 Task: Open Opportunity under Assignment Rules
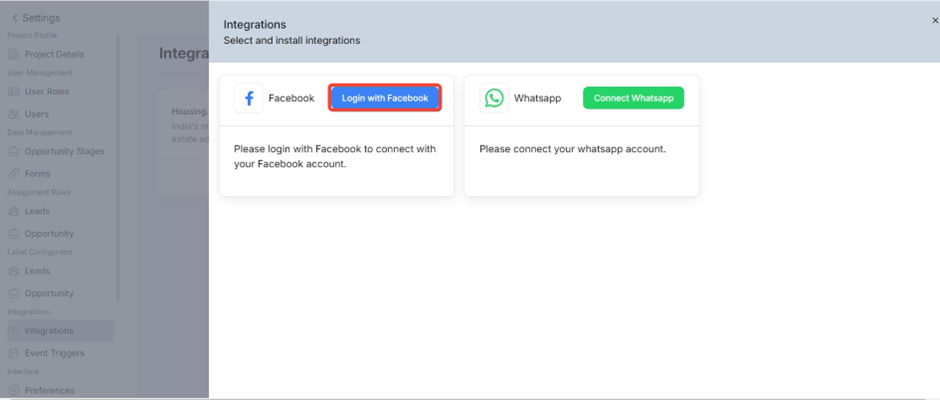click(49, 233)
